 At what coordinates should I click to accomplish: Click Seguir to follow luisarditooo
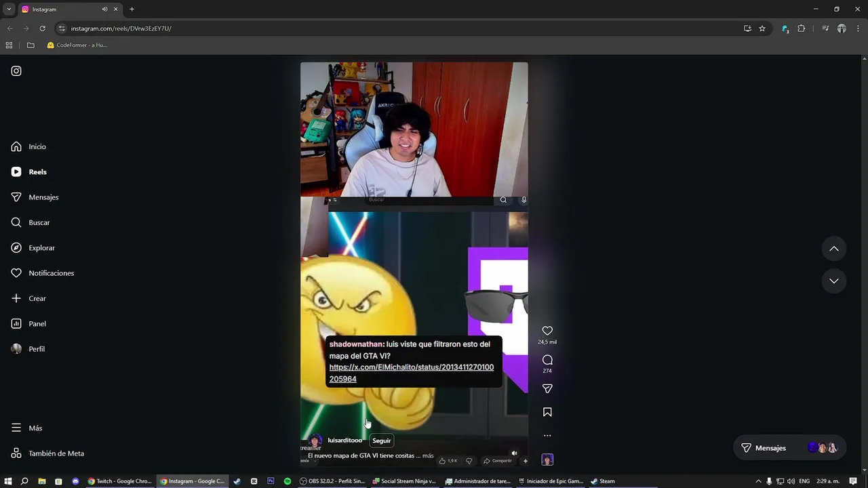point(382,441)
